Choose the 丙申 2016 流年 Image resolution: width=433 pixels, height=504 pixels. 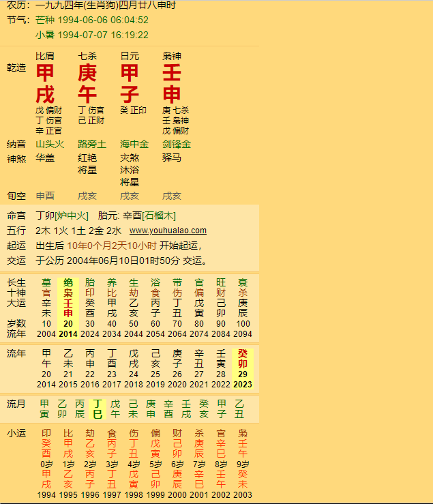click(x=90, y=369)
